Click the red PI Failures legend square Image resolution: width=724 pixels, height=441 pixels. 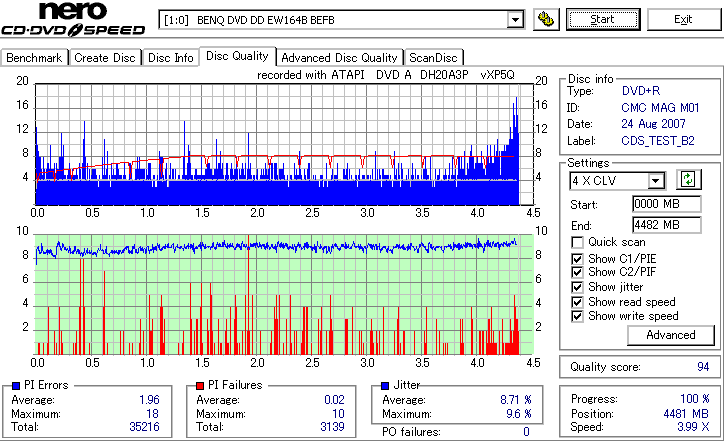pyautogui.click(x=200, y=386)
